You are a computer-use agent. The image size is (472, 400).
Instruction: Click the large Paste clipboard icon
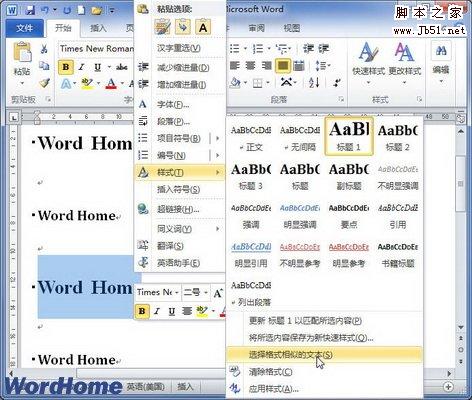tap(22, 52)
